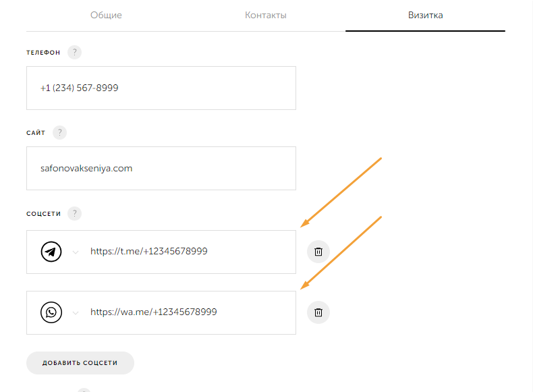Select the Визитка tab
533x392 pixels.
(x=425, y=15)
